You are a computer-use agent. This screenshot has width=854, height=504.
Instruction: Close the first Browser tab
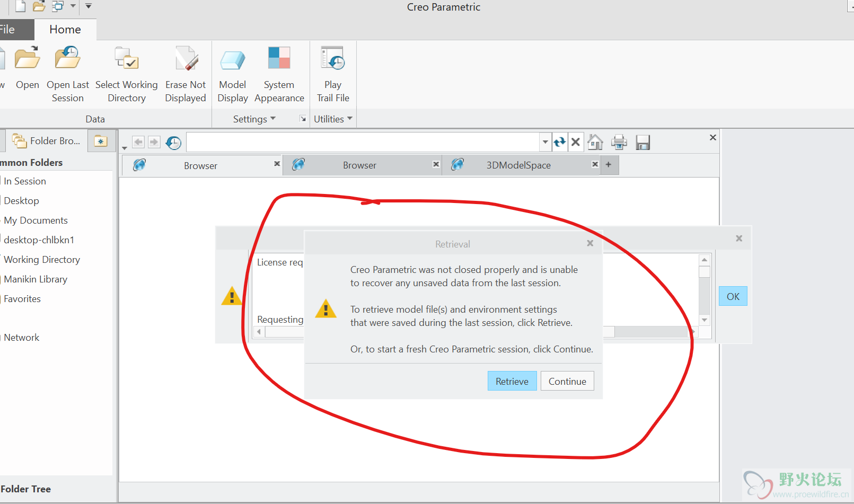point(277,164)
